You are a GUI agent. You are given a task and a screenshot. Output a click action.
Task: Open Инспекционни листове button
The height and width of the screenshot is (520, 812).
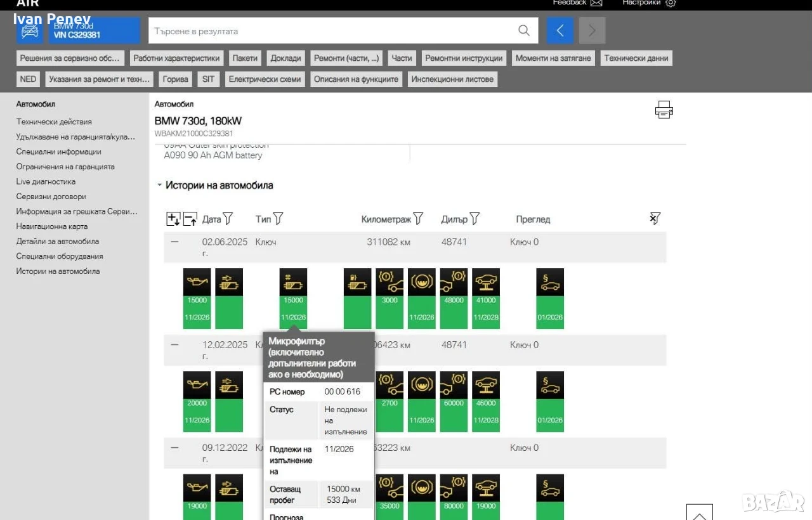pos(452,79)
